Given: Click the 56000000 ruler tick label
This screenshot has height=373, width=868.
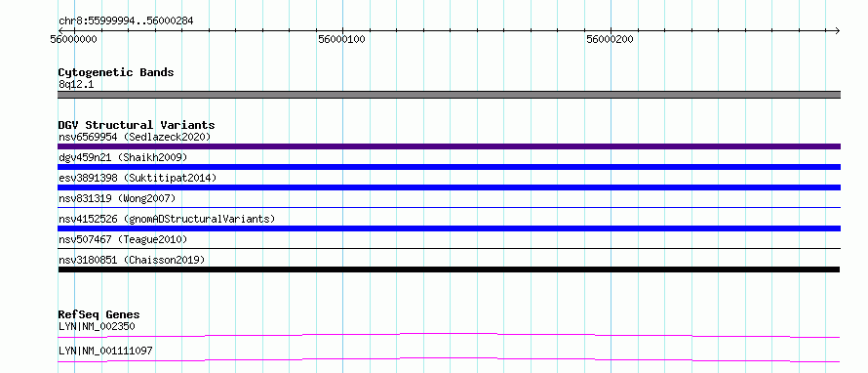Looking at the screenshot, I should click(x=73, y=39).
